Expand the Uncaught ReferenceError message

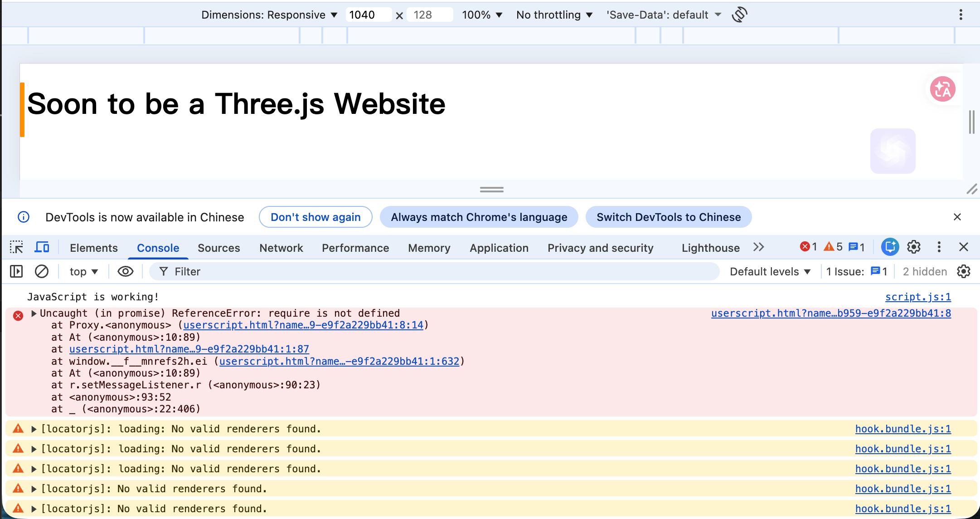tap(34, 313)
